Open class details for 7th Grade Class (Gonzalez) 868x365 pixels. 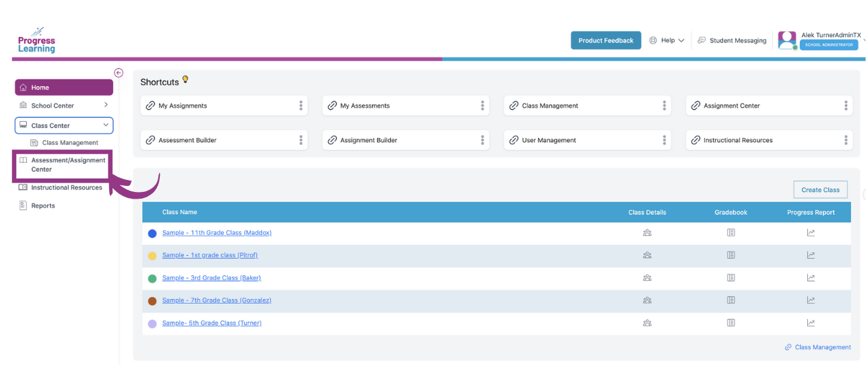pos(647,300)
